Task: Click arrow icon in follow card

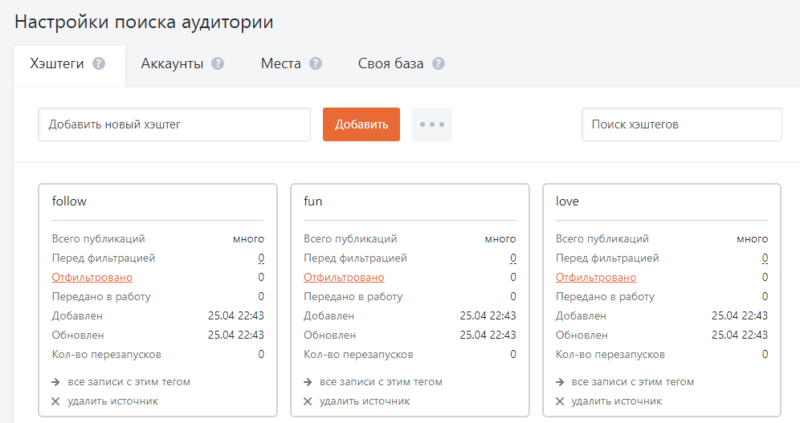Action: [x=55, y=382]
